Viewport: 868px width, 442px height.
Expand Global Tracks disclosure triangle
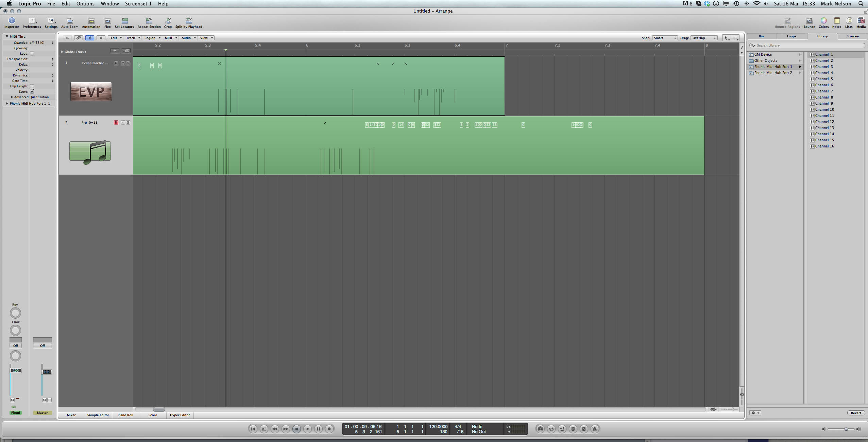62,52
